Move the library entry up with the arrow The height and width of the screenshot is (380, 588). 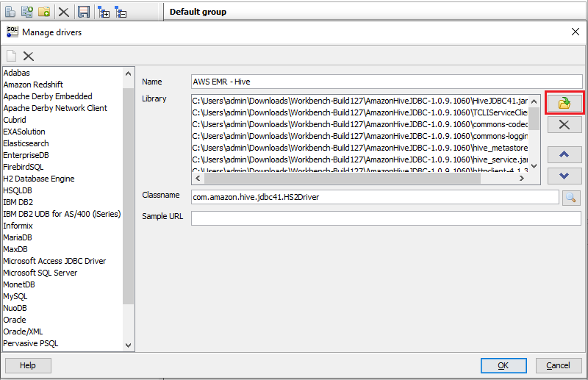564,154
